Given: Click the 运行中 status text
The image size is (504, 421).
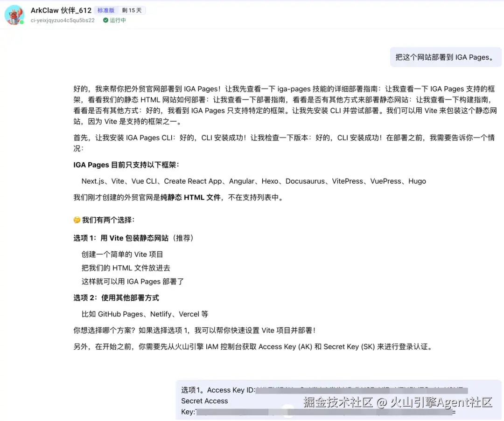Looking at the screenshot, I should click(118, 20).
